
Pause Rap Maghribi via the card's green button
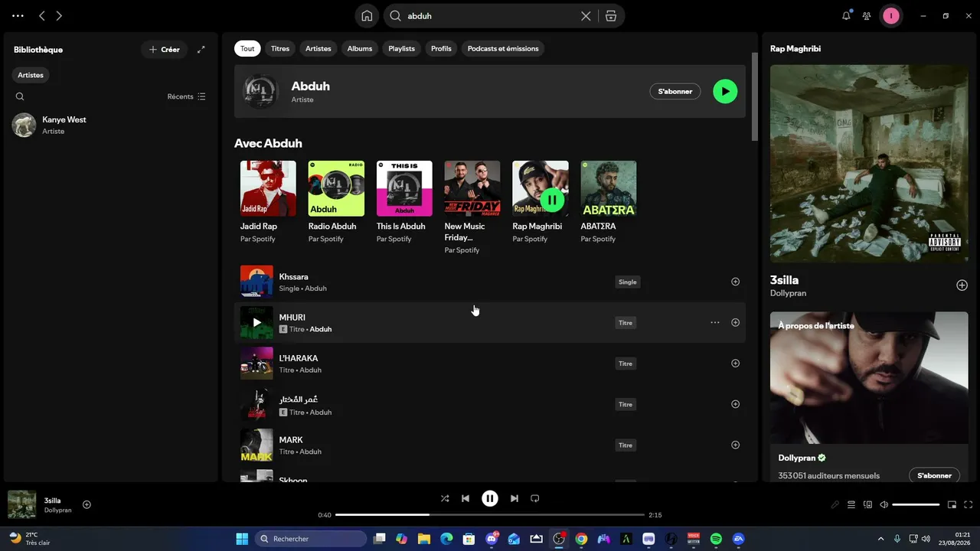552,200
